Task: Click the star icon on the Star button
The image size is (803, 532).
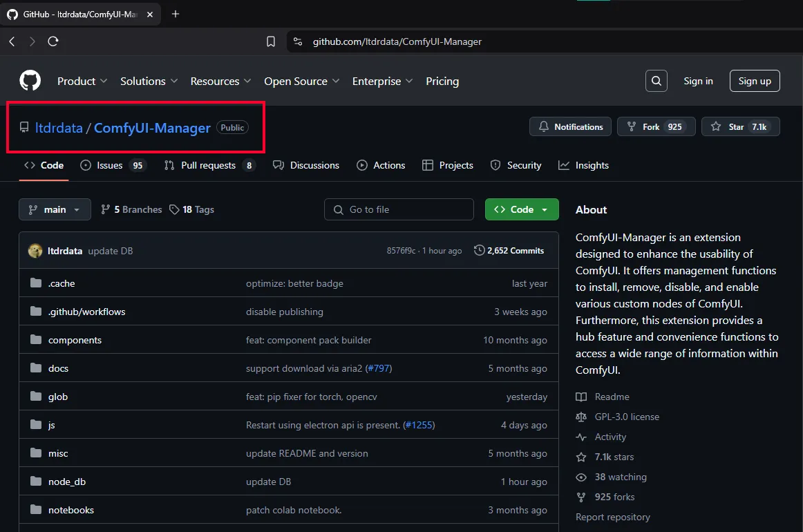Action: pyautogui.click(x=716, y=126)
